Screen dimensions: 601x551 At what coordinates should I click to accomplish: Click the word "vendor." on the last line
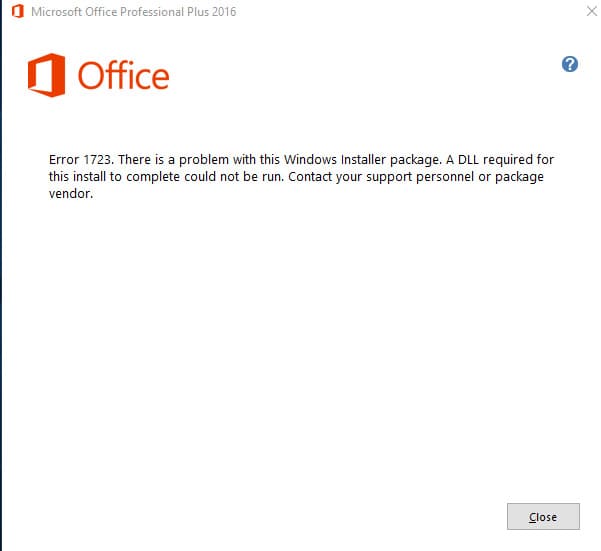(x=70, y=194)
